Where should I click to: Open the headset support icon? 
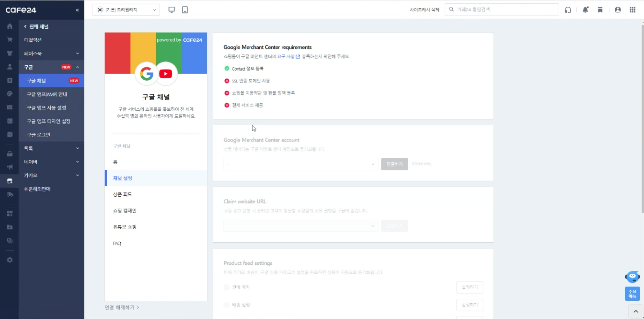(x=568, y=10)
